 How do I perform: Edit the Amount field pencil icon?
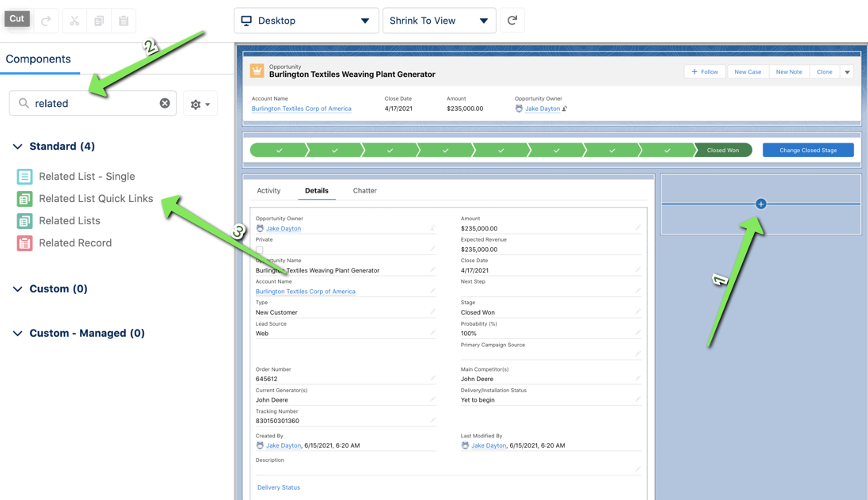[x=638, y=227]
